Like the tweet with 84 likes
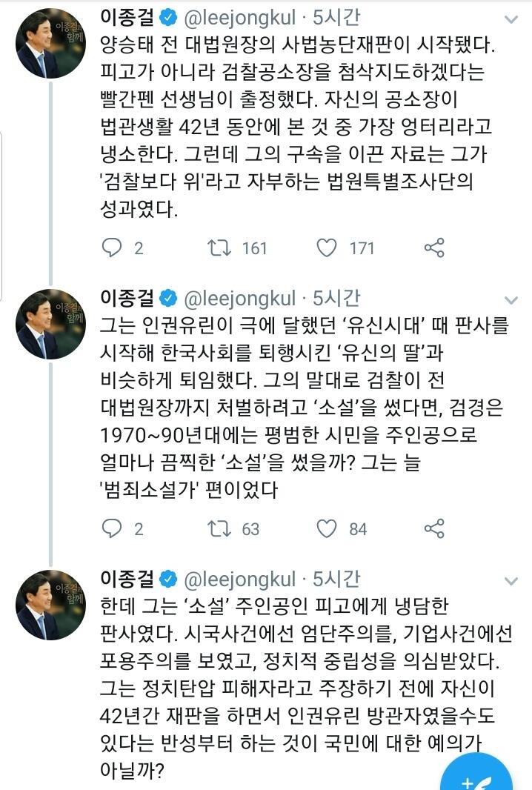The height and width of the screenshot is (790, 532). [x=327, y=528]
